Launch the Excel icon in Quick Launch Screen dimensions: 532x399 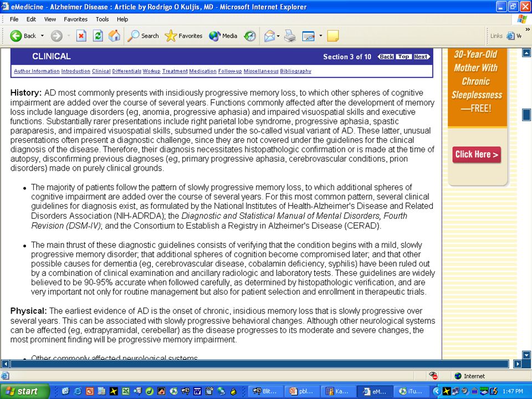(x=126, y=391)
